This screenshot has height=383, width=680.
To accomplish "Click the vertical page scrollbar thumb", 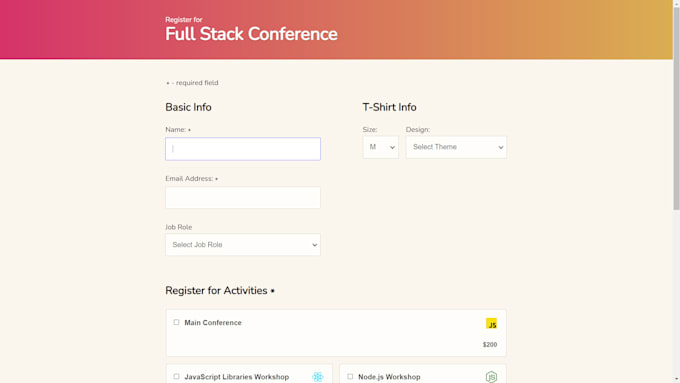I will pyautogui.click(x=676, y=108).
